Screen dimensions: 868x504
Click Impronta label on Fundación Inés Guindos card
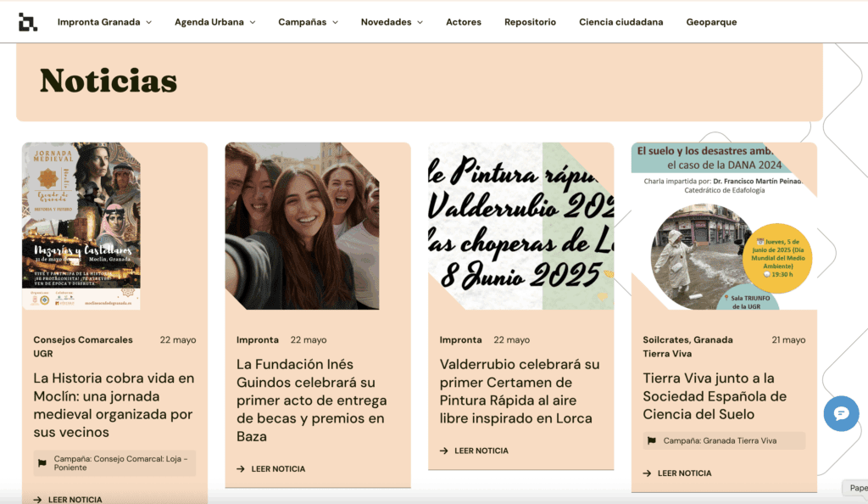coord(258,340)
